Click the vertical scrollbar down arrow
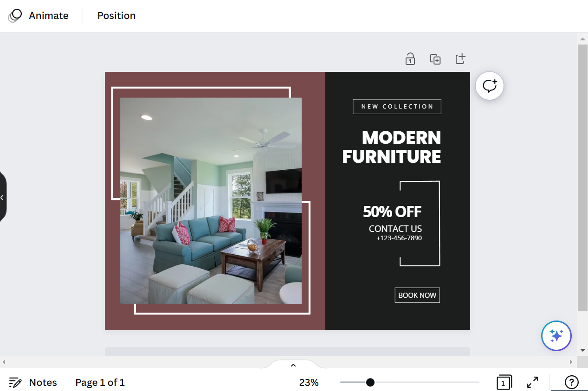 click(582, 350)
